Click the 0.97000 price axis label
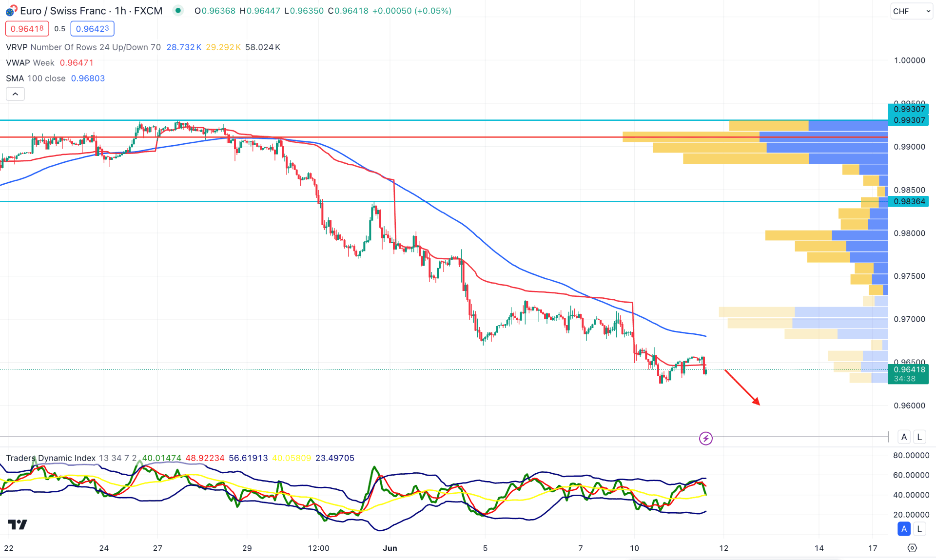 909,319
